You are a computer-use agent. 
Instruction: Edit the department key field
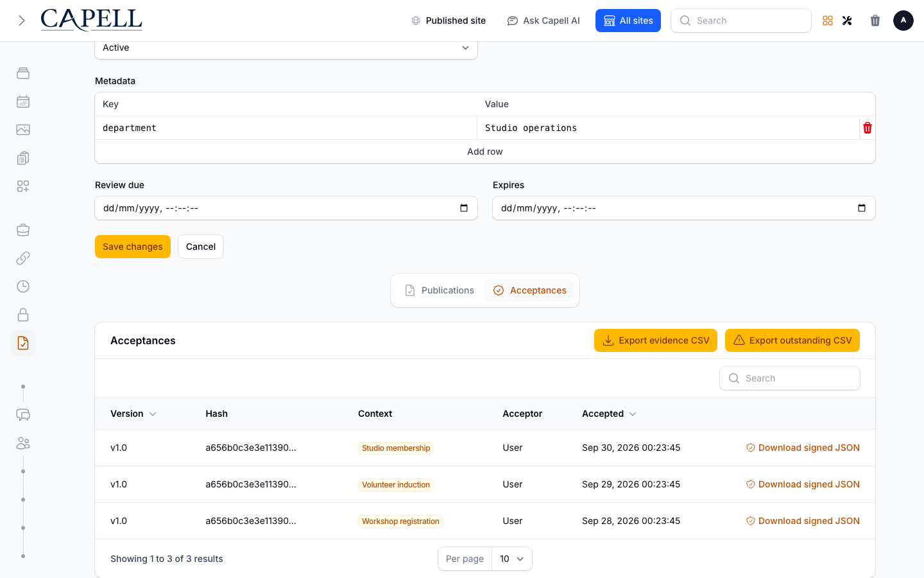click(x=286, y=128)
